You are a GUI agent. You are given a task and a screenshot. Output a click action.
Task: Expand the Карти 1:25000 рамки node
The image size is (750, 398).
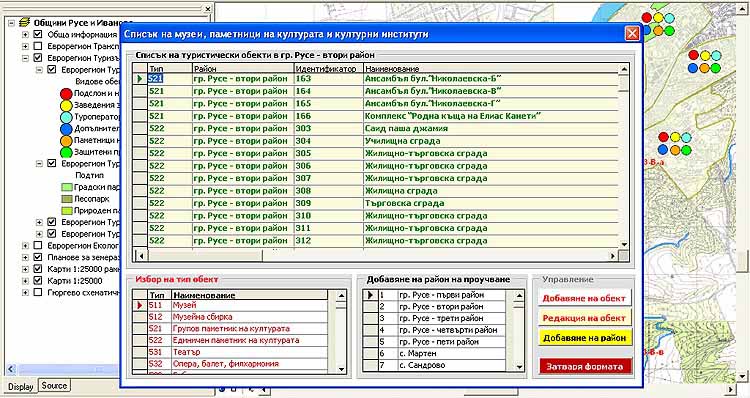[x=25, y=269]
